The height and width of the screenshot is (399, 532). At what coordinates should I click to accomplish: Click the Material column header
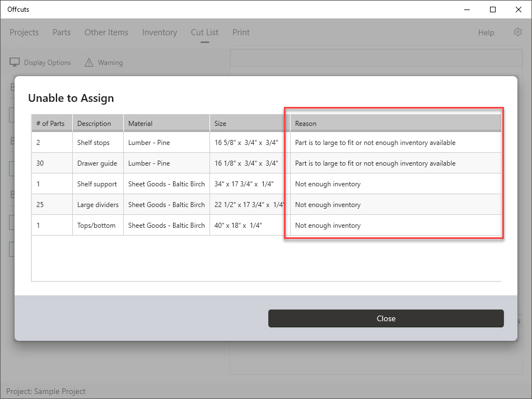coord(166,124)
